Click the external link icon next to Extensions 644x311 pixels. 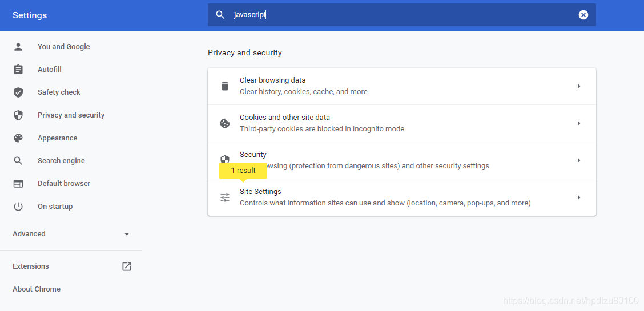click(127, 266)
